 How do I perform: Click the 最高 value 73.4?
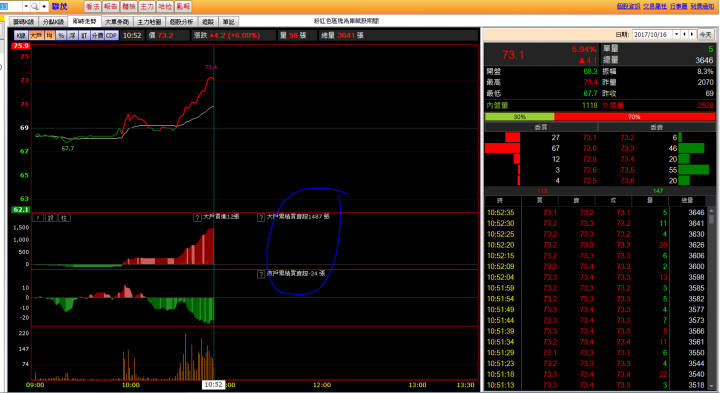[x=590, y=82]
